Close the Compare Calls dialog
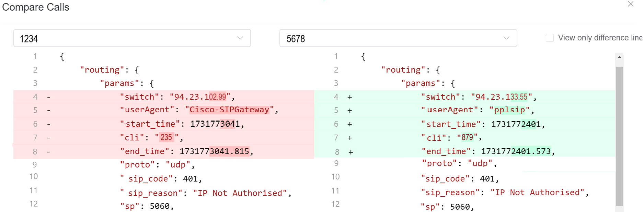644x212 pixels. point(630,4)
